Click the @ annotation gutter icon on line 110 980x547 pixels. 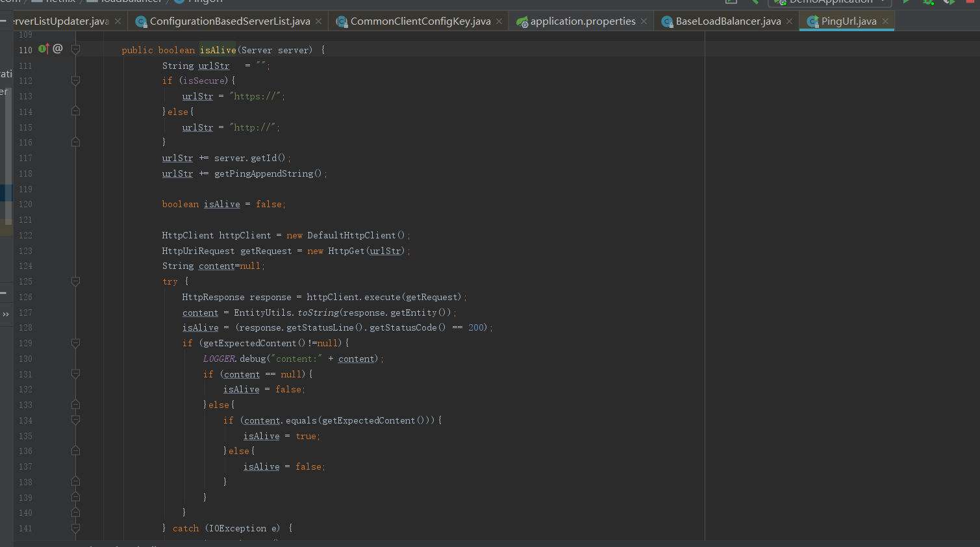point(58,49)
